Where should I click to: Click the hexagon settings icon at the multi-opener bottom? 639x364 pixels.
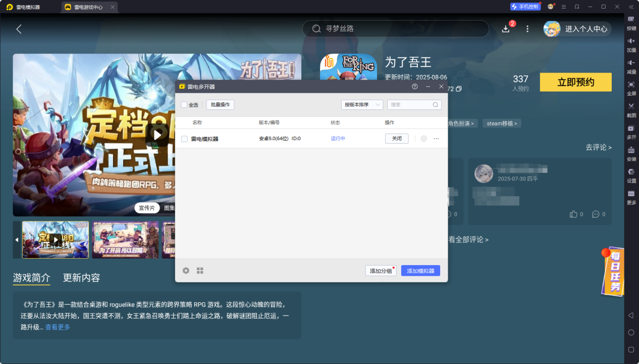[x=186, y=271]
